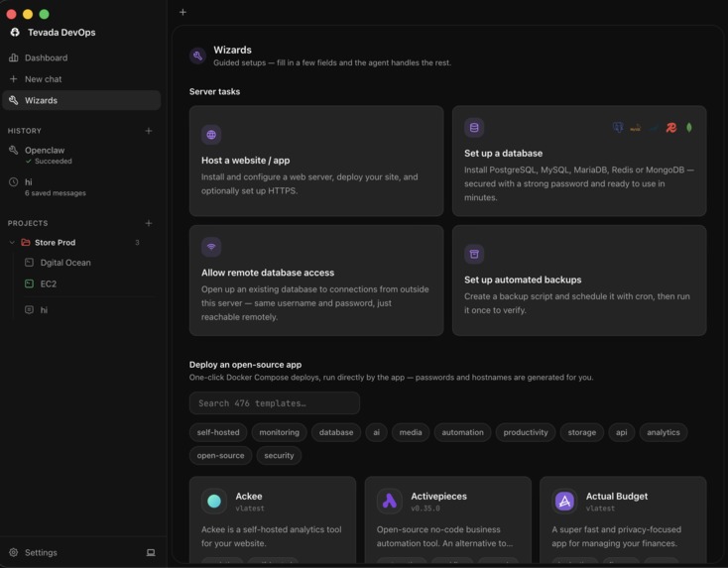This screenshot has width=728, height=568.
Task: Filter by database tag
Action: [x=336, y=432]
